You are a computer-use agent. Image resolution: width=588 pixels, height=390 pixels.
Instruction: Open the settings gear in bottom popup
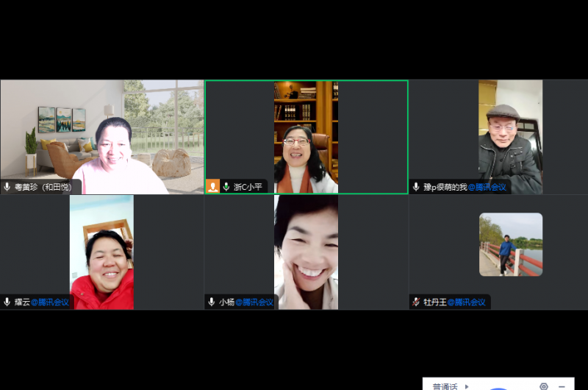pyautogui.click(x=544, y=386)
